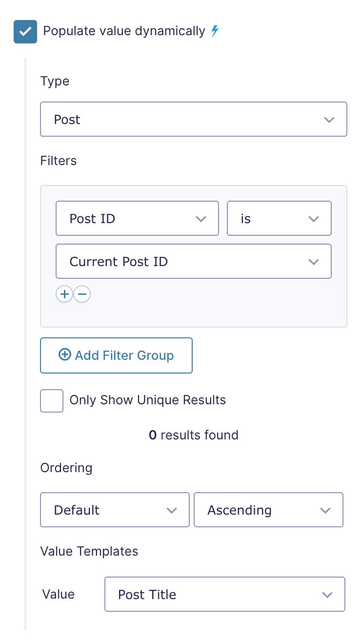Click the Only Show Unique Results label
The image size is (361, 644).
tap(148, 400)
